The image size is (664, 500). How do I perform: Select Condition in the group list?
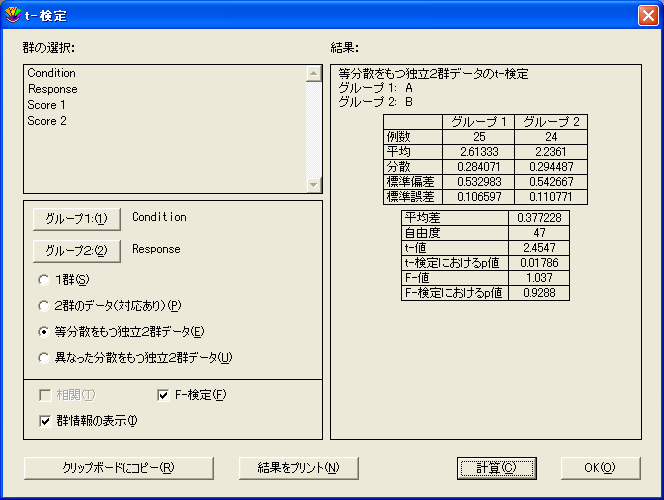pos(52,73)
